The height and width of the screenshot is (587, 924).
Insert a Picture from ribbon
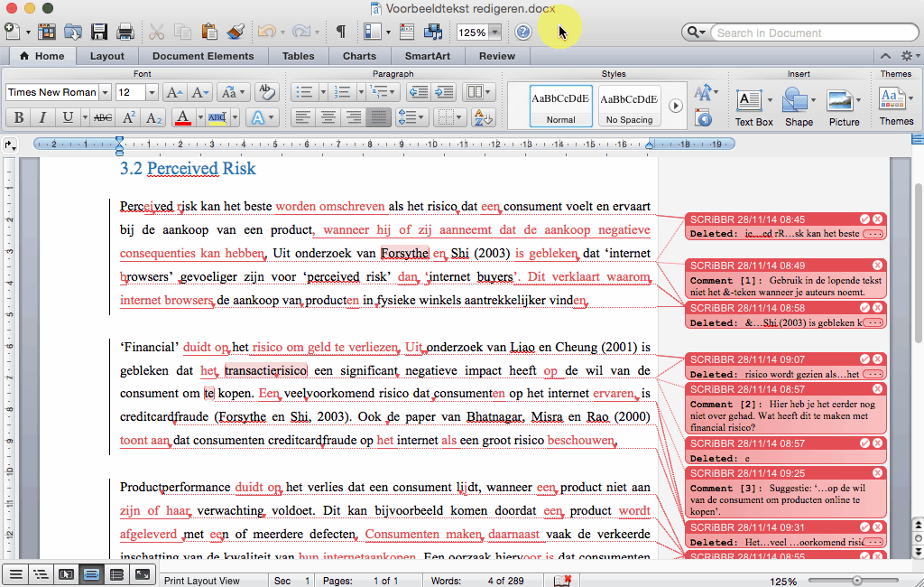pyautogui.click(x=844, y=107)
